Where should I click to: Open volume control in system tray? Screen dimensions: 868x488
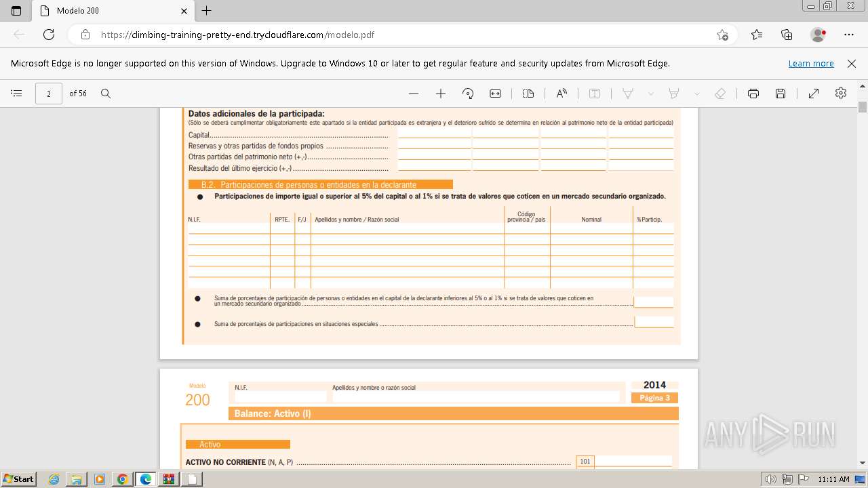(770, 479)
